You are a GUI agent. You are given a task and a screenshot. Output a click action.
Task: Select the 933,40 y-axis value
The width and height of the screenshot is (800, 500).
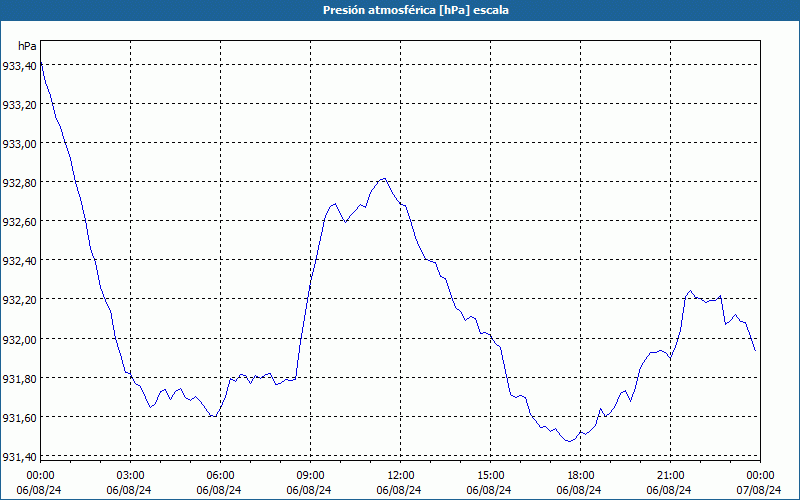click(x=19, y=65)
